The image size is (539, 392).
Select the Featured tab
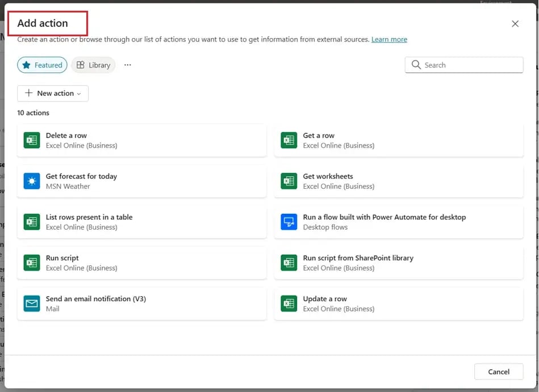click(42, 65)
